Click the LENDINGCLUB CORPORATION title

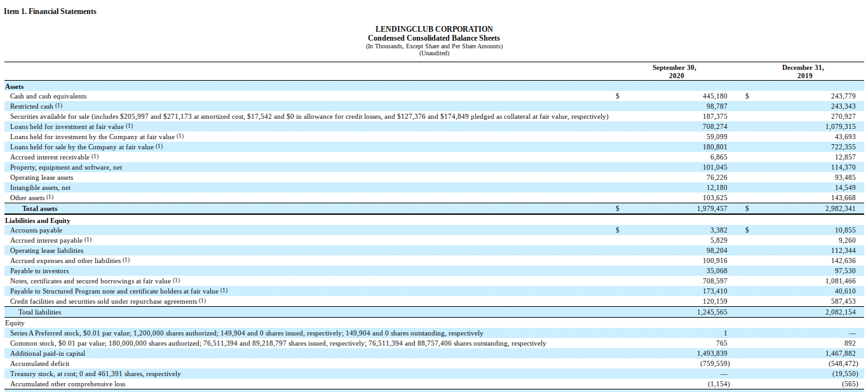434,29
